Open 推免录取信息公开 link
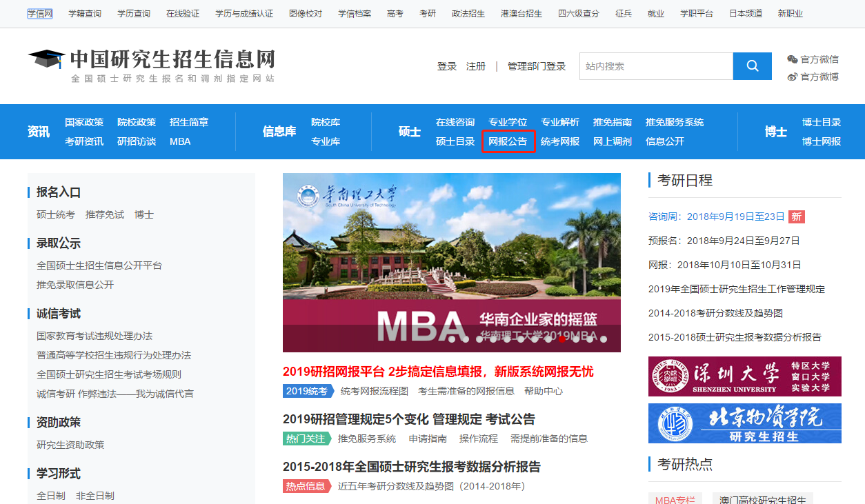The height and width of the screenshot is (504, 865). [75, 285]
